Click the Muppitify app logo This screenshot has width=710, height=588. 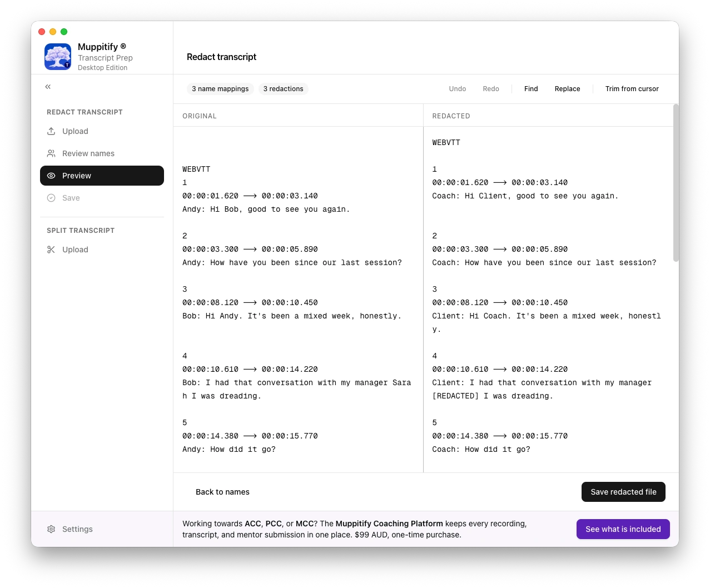(57, 56)
